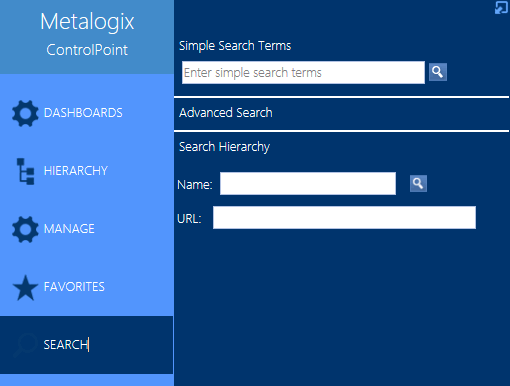Viewport: 510px width, 386px height.
Task: Click the Metalogix logo title
Action: pyautogui.click(x=87, y=21)
